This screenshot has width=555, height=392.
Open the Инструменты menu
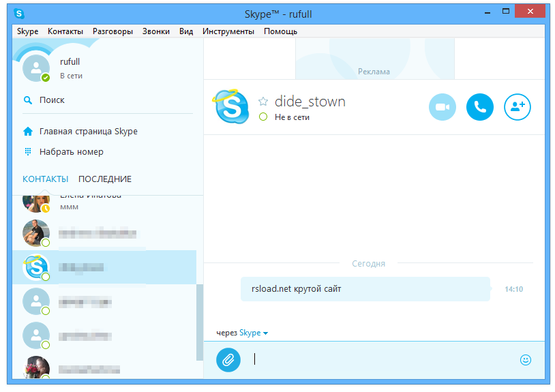click(x=228, y=31)
